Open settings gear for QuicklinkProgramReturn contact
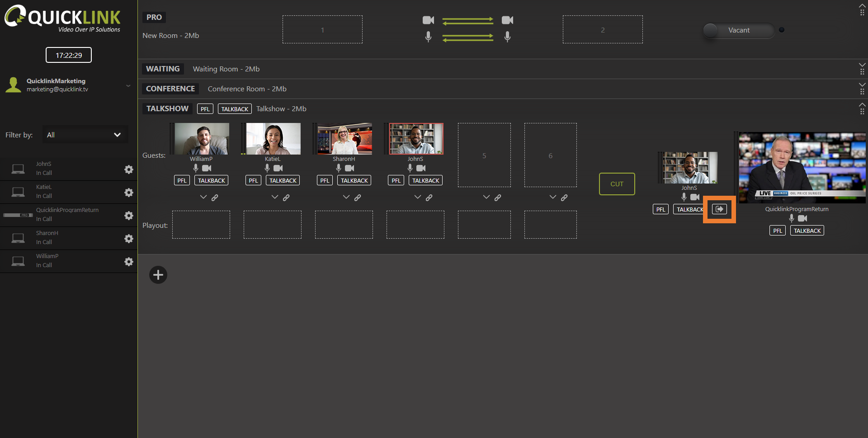 pyautogui.click(x=129, y=216)
